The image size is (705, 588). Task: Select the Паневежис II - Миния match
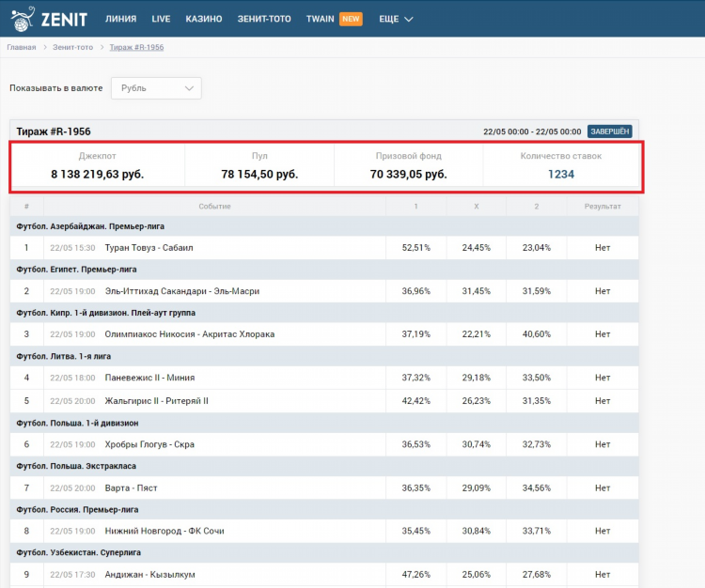(x=149, y=378)
